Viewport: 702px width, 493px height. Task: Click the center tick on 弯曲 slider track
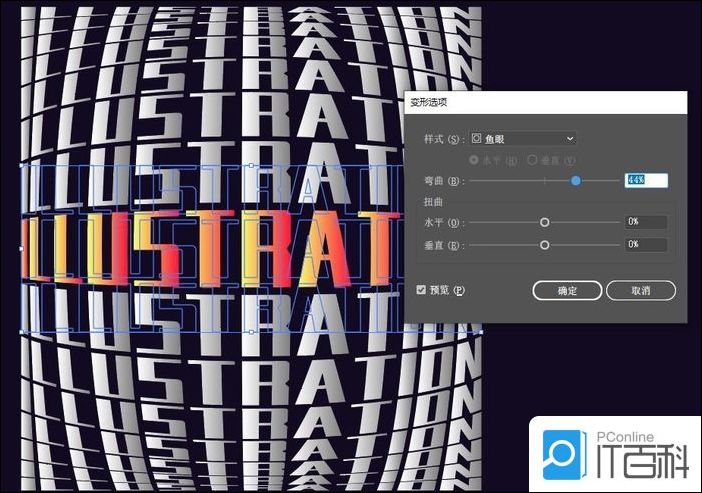[x=545, y=181]
